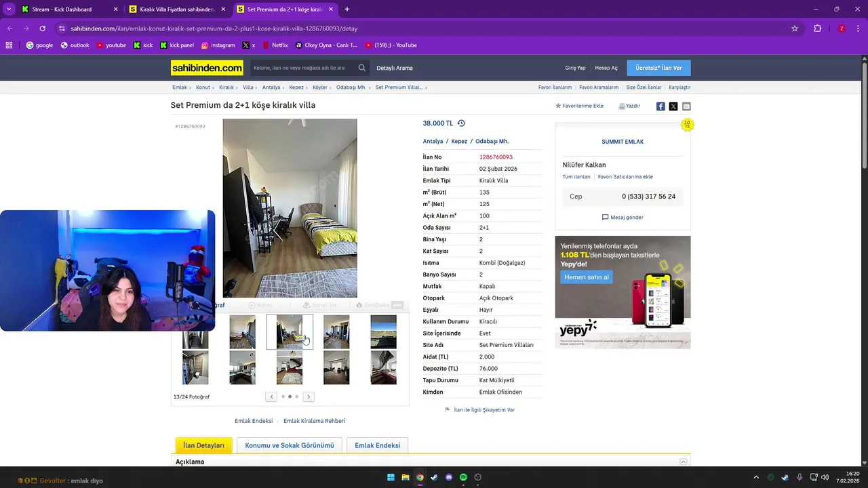This screenshot has height=488, width=868.
Task: Click Detaylı Arama link
Action: [x=395, y=68]
